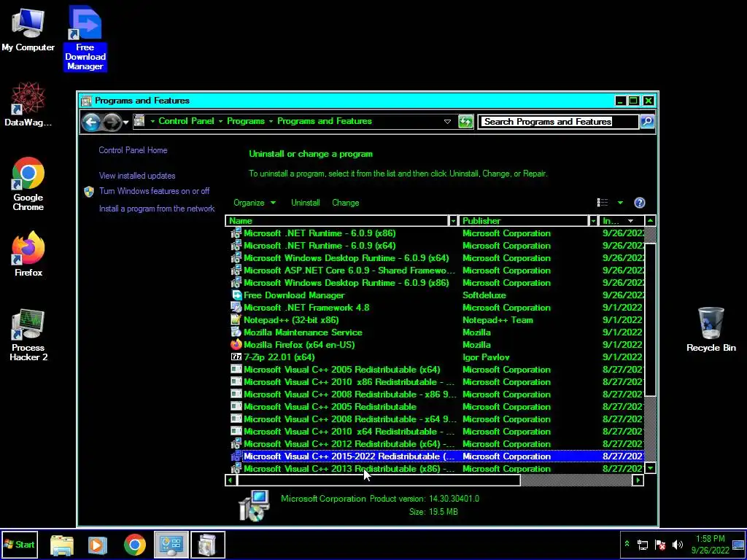Viewport: 747px width, 560px height.
Task: Open the Start menu
Action: click(20, 544)
